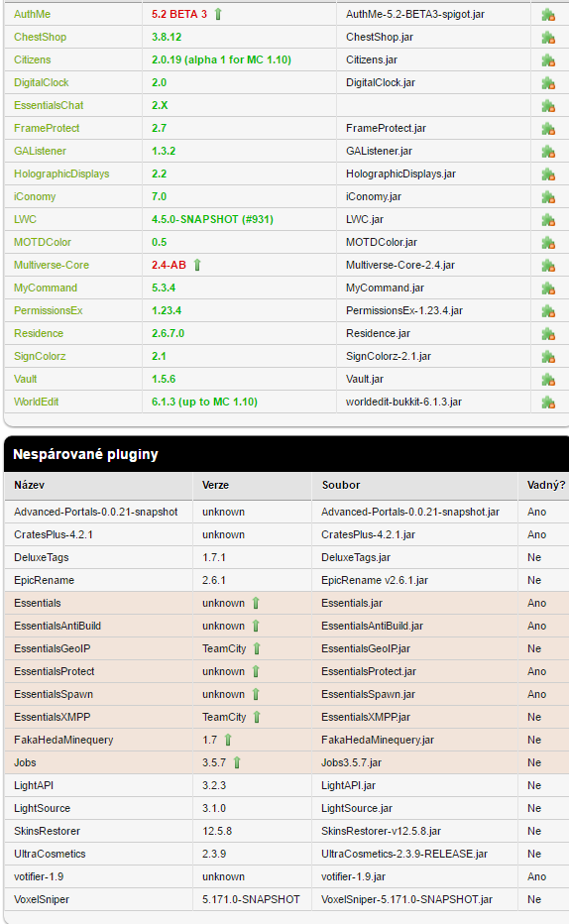This screenshot has height=924, width=569.
Task: Click the Multiverse-Core plugin name
Action: click(x=52, y=265)
